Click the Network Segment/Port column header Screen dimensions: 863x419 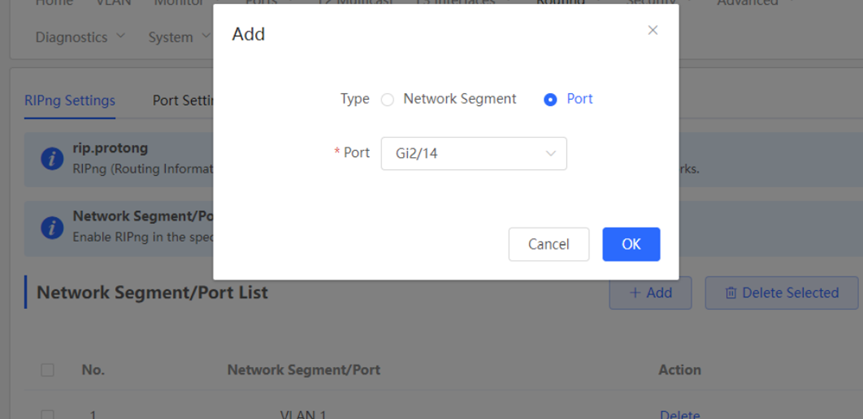[x=304, y=370]
